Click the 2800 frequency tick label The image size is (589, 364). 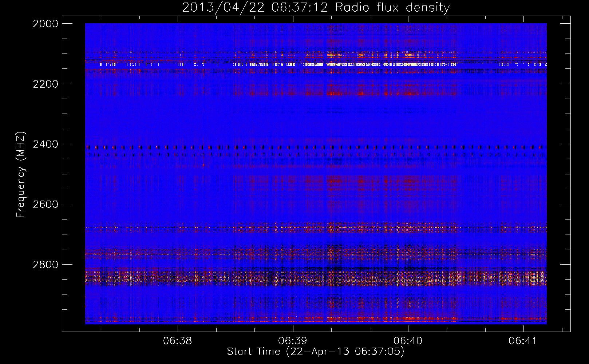click(46, 265)
